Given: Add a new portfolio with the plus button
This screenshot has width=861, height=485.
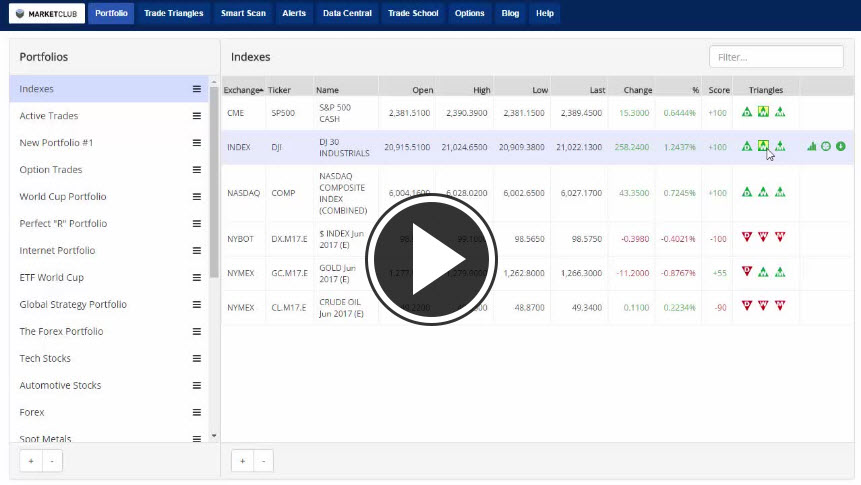Looking at the screenshot, I should (x=30, y=461).
